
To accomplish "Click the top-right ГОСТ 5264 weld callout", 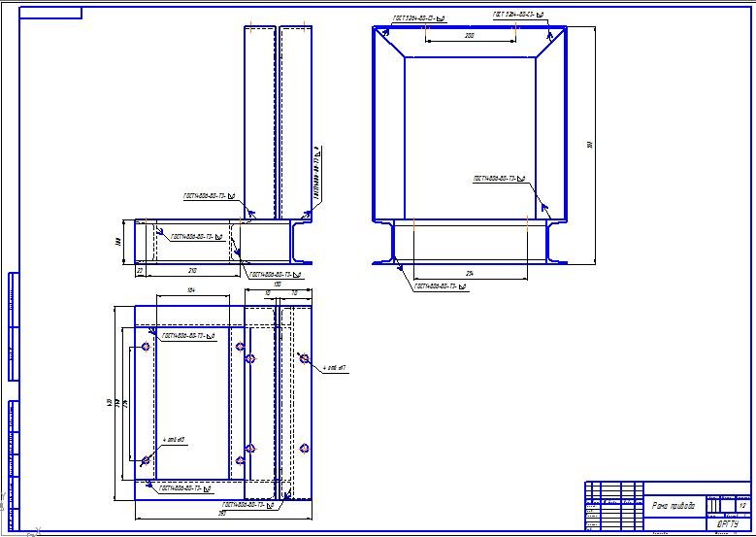I will (519, 17).
